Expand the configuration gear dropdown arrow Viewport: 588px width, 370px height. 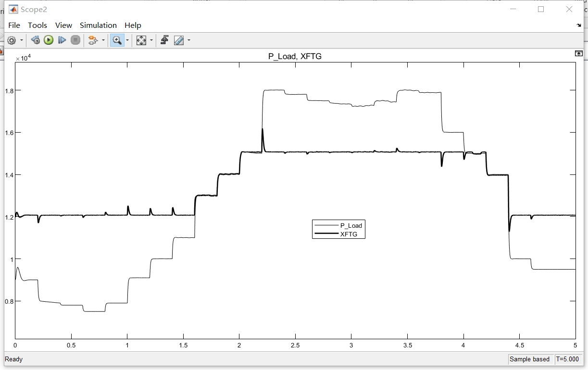[x=21, y=40]
